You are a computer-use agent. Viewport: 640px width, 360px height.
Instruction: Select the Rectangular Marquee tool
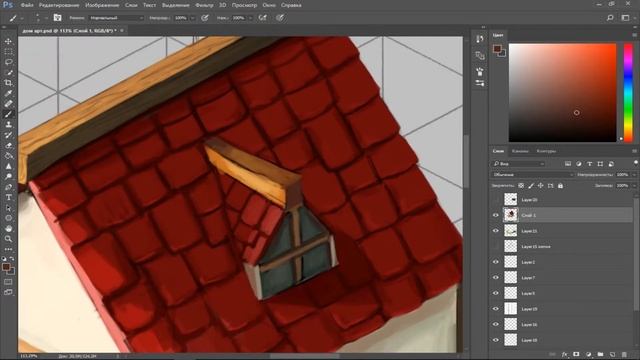point(8,52)
